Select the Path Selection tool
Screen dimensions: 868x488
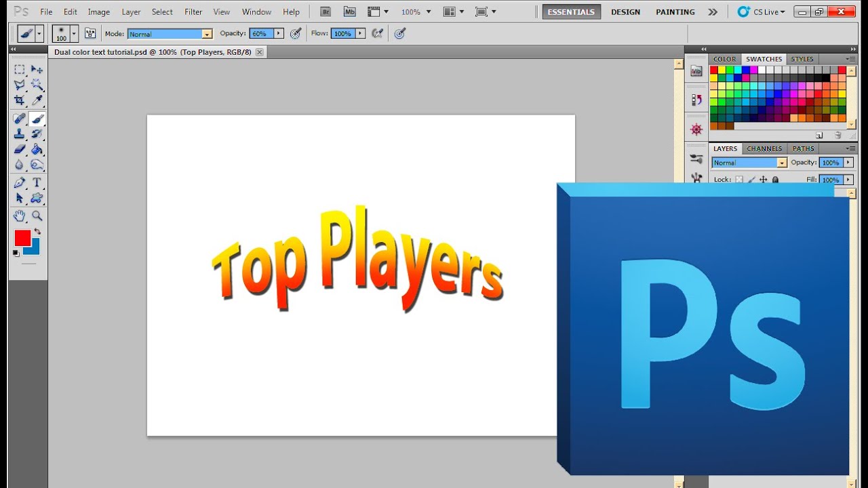pos(20,199)
